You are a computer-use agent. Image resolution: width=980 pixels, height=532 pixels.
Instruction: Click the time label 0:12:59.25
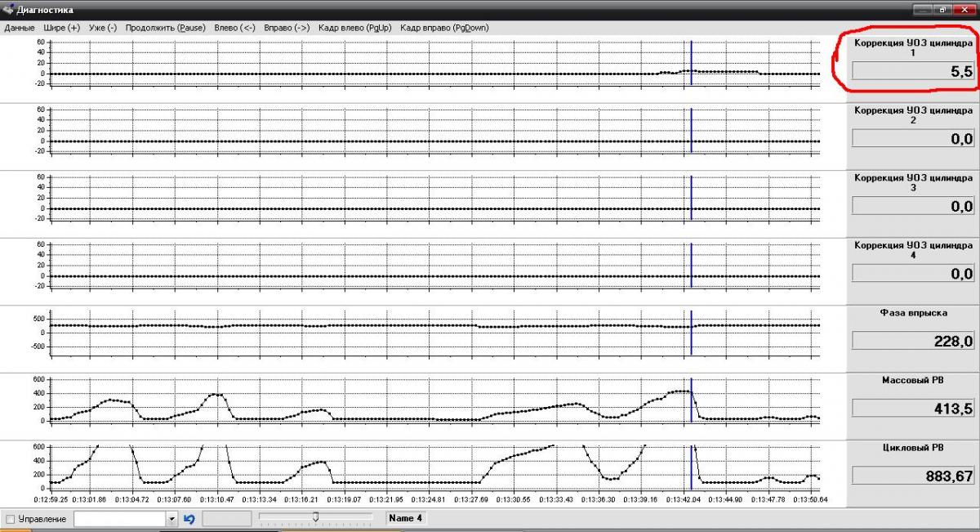coord(50,498)
